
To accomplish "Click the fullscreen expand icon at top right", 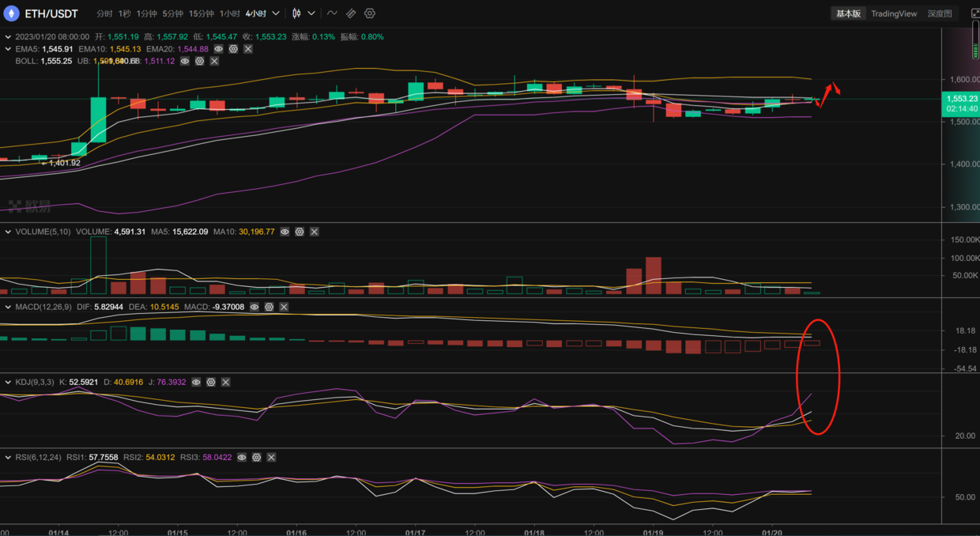I will 975,13.
